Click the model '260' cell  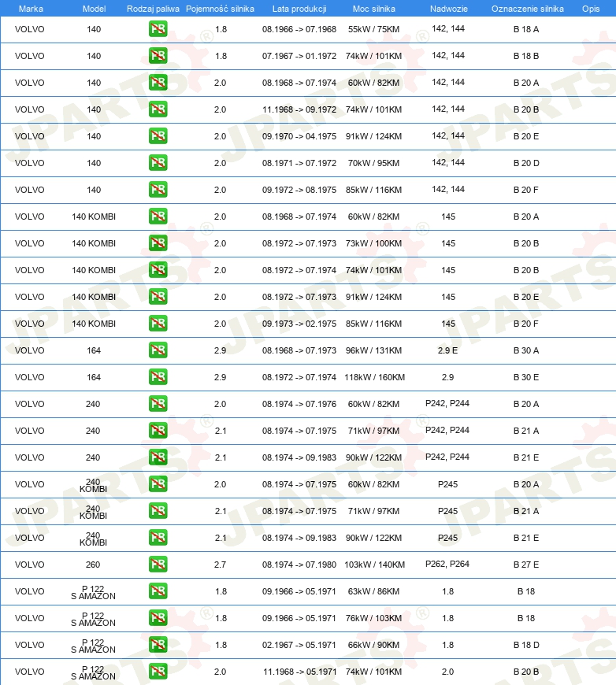93,565
